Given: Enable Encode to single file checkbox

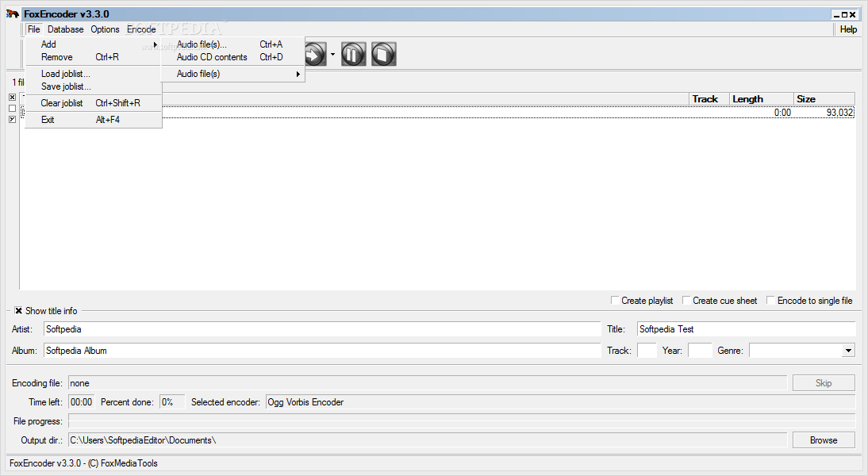Looking at the screenshot, I should (770, 300).
